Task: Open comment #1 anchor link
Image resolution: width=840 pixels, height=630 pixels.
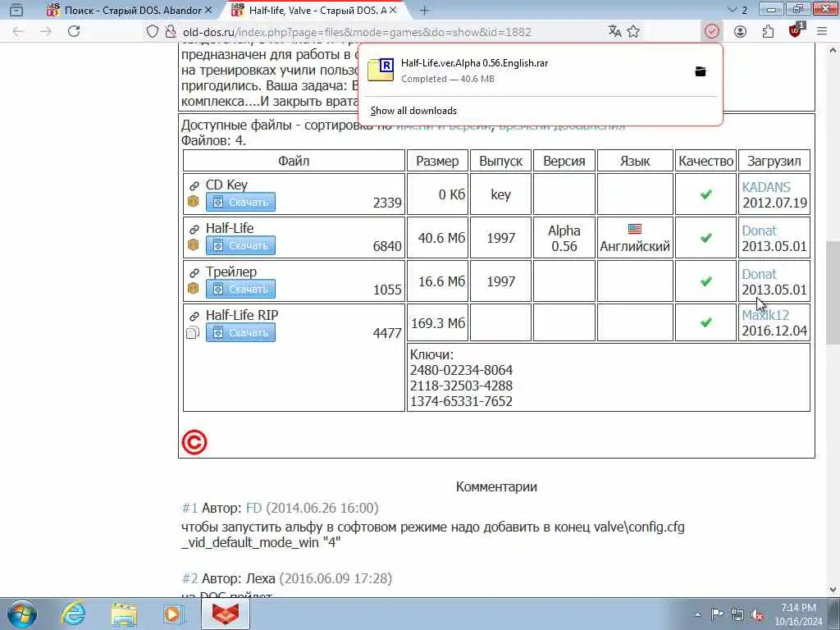Action: [189, 507]
